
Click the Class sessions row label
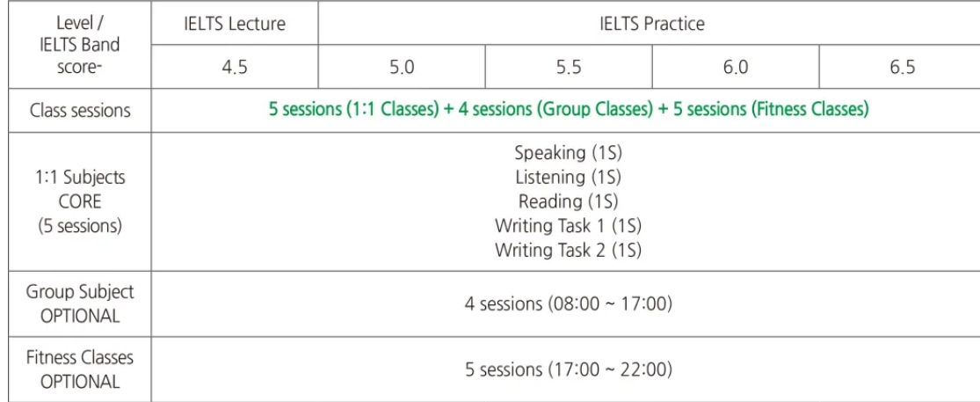tap(79, 111)
